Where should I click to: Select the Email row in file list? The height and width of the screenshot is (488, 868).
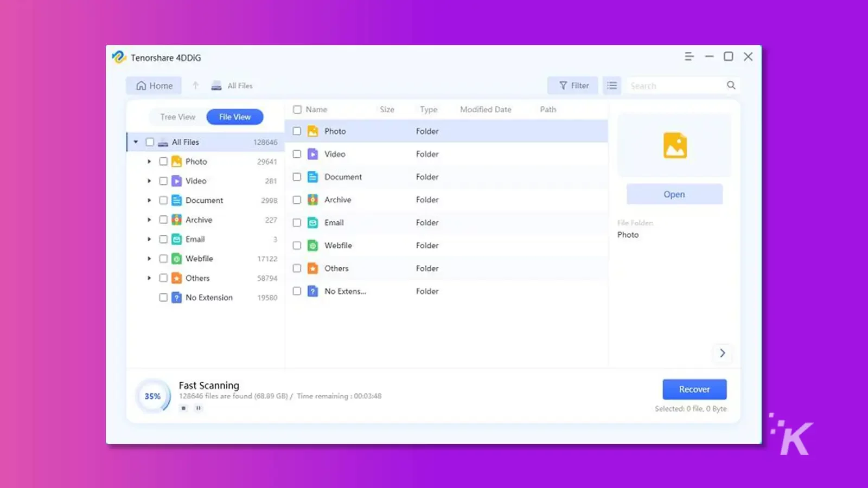tap(446, 223)
